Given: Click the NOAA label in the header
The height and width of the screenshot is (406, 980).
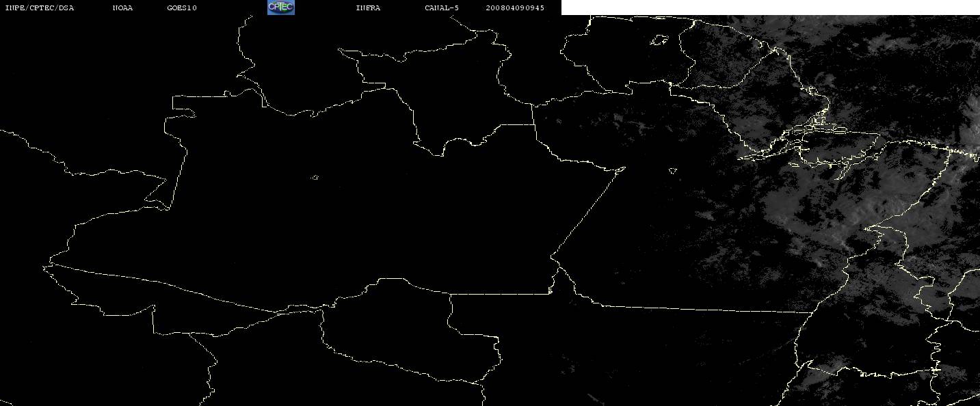Looking at the screenshot, I should [x=122, y=8].
